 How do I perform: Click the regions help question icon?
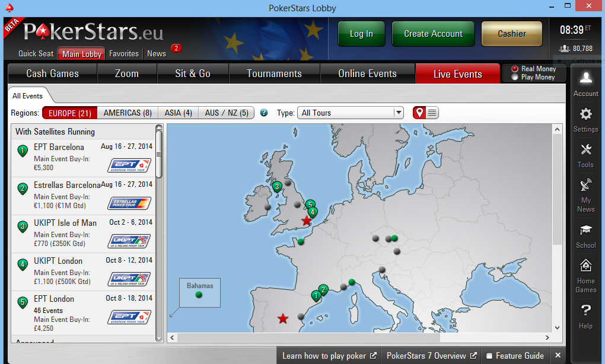coord(264,113)
